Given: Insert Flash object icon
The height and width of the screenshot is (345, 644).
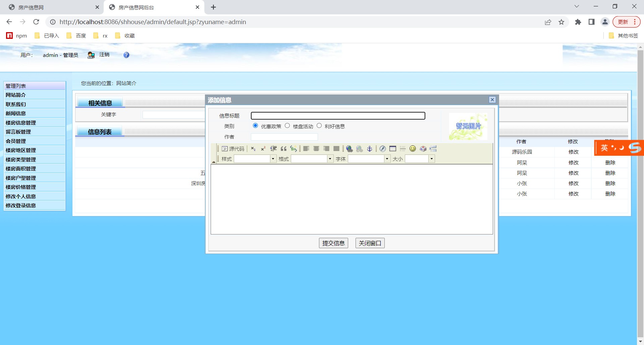Looking at the screenshot, I should 383,149.
